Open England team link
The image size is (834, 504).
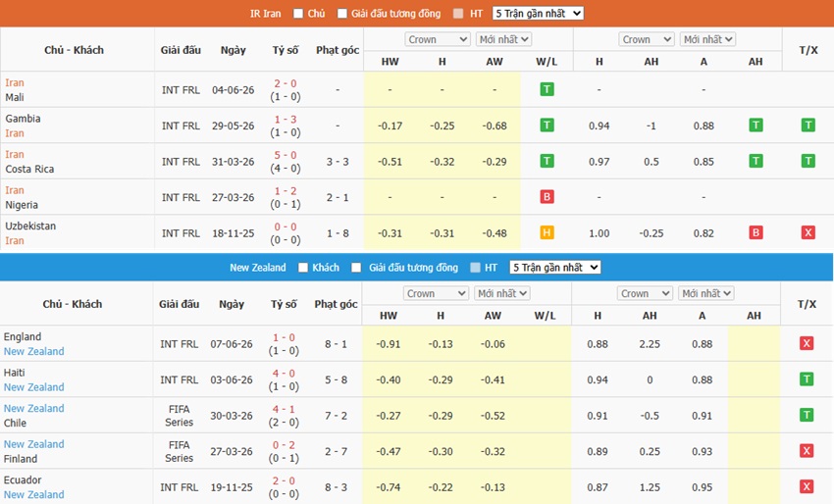23,336
